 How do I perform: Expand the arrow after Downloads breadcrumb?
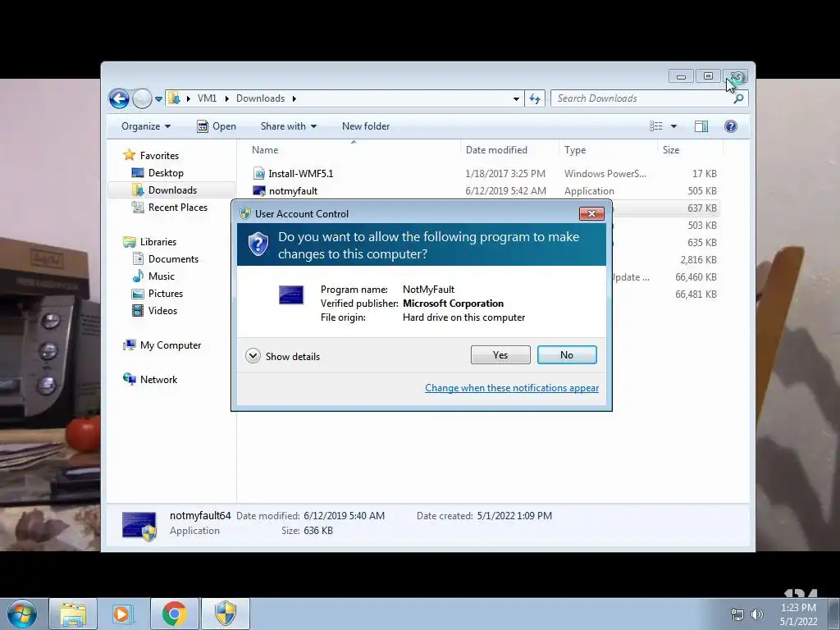(x=294, y=98)
